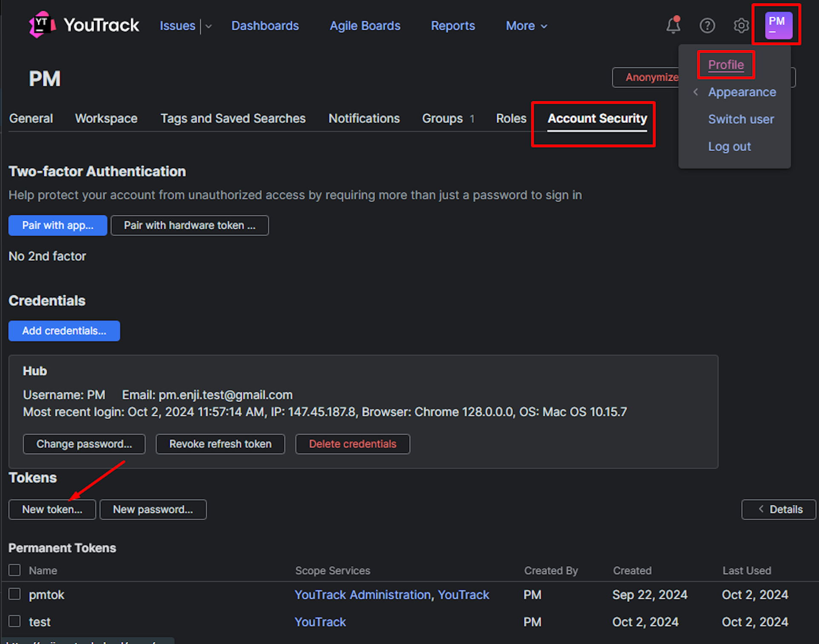
Task: Create a New token
Action: [x=52, y=509]
